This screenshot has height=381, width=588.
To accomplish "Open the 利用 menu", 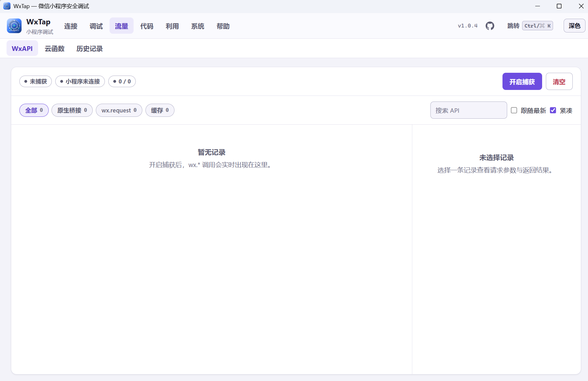I will point(172,26).
